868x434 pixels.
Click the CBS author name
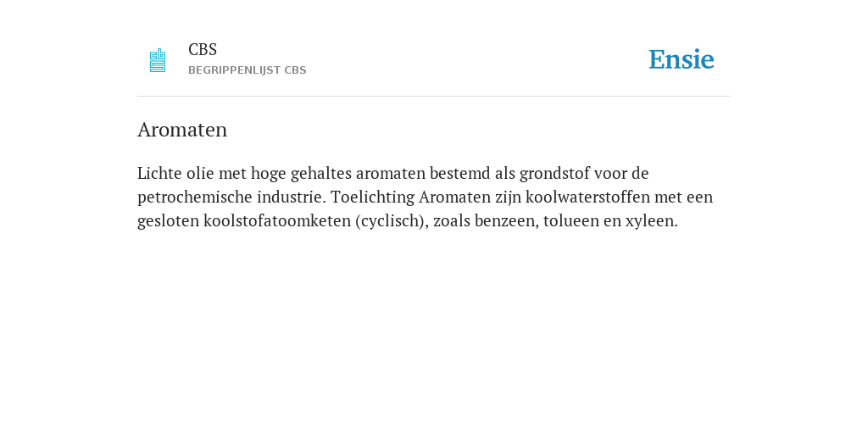tap(203, 50)
